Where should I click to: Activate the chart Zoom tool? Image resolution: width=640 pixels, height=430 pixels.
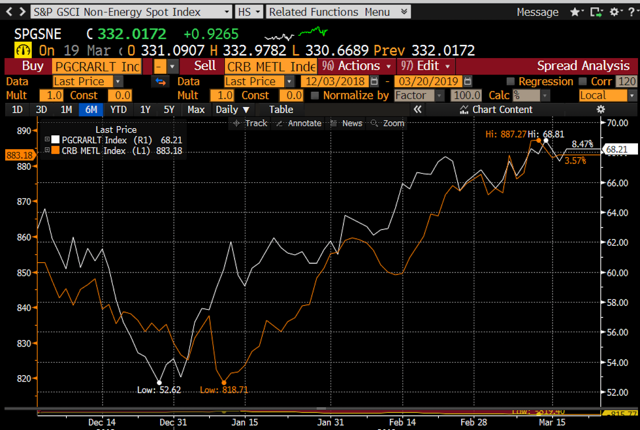tap(387, 123)
